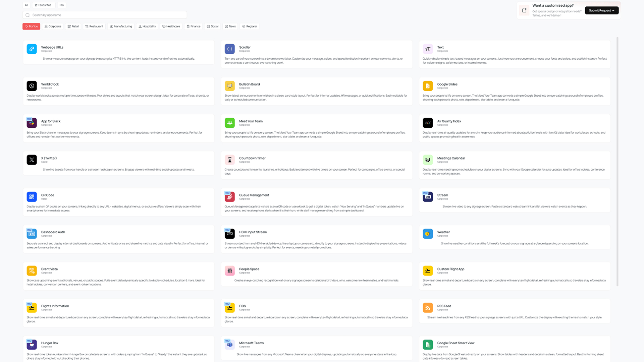Switch to the Pro tab
The image size is (644, 362).
click(x=61, y=5)
